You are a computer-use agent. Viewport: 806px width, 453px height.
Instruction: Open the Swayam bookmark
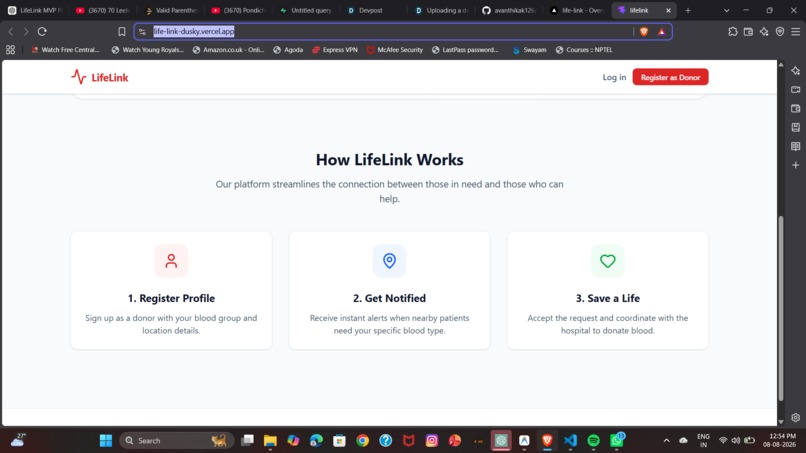pyautogui.click(x=529, y=50)
